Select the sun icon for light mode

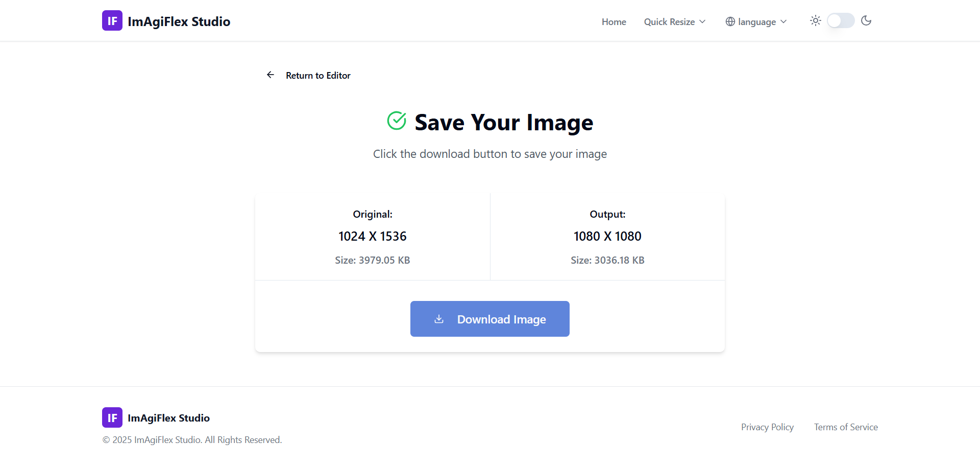pos(815,20)
